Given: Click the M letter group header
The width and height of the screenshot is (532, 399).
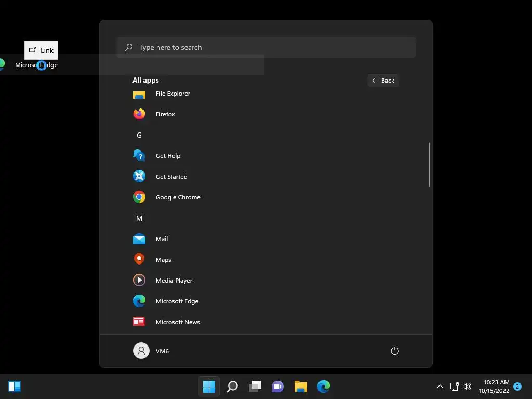Looking at the screenshot, I should coord(139,218).
